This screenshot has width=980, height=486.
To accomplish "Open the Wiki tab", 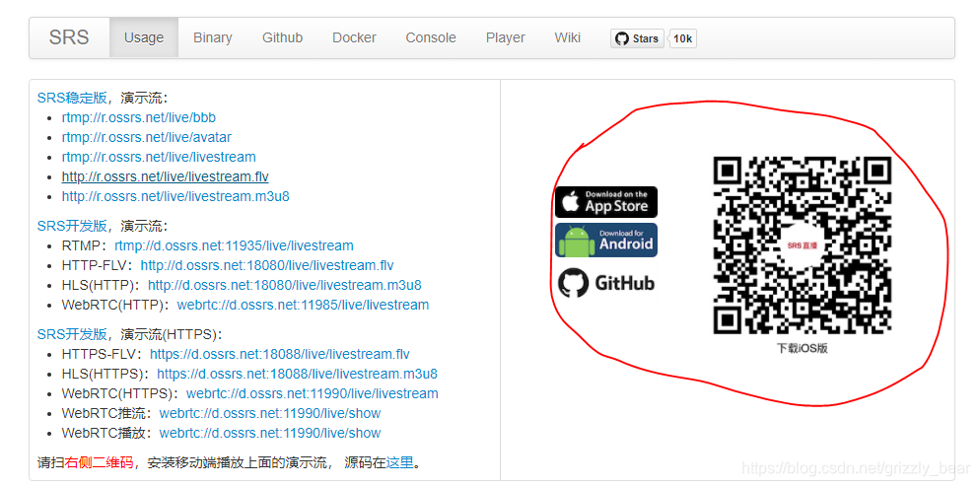I will pos(568,37).
